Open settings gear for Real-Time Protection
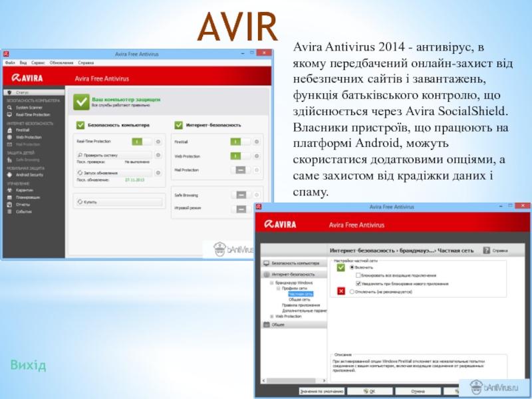This screenshot has width=532, height=399. click(158, 142)
